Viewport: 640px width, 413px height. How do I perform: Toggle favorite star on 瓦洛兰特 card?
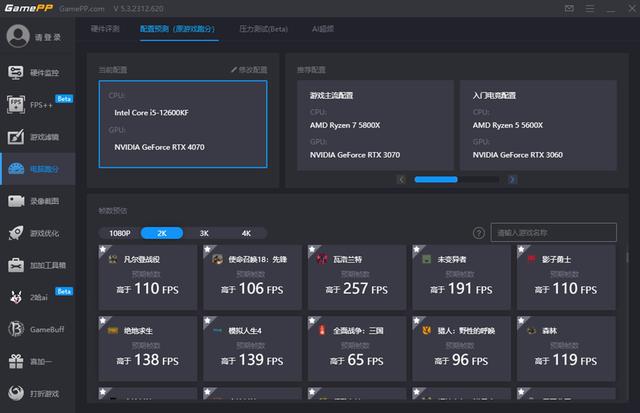tap(312, 249)
